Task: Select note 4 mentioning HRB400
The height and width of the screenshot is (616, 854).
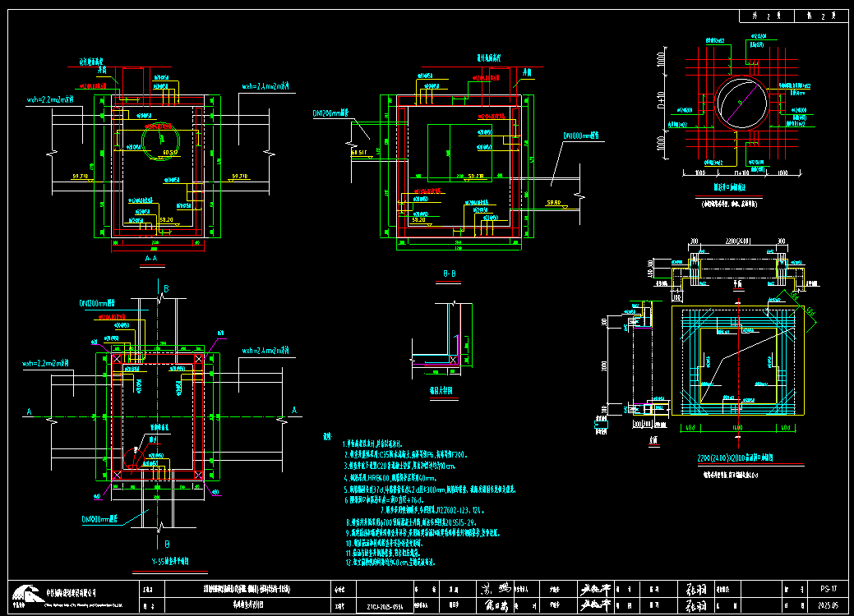Action: tap(390, 478)
